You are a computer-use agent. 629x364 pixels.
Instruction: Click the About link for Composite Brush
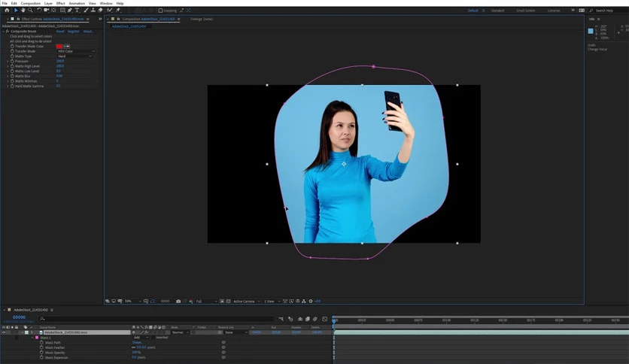(88, 32)
